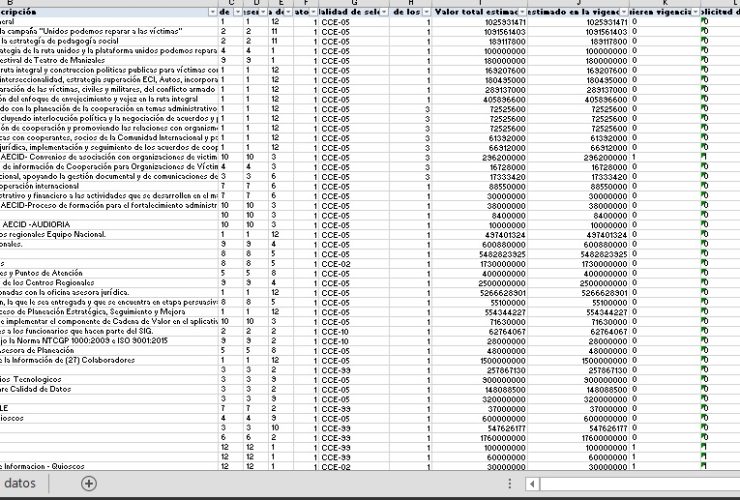The image size is (740, 500).
Task: Select the CCE-05 cell in the 405896600 row
Action: pyautogui.click(x=354, y=99)
